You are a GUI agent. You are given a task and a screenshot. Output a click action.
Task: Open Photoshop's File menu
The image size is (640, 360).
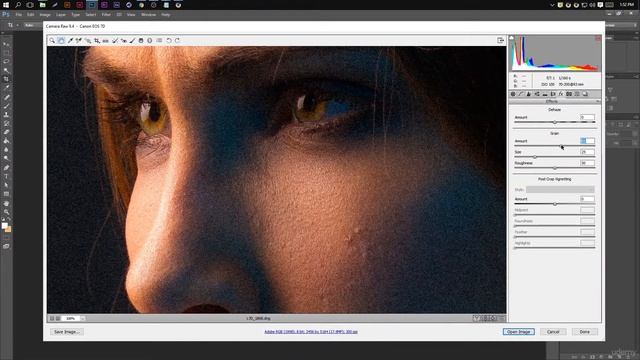pos(19,15)
